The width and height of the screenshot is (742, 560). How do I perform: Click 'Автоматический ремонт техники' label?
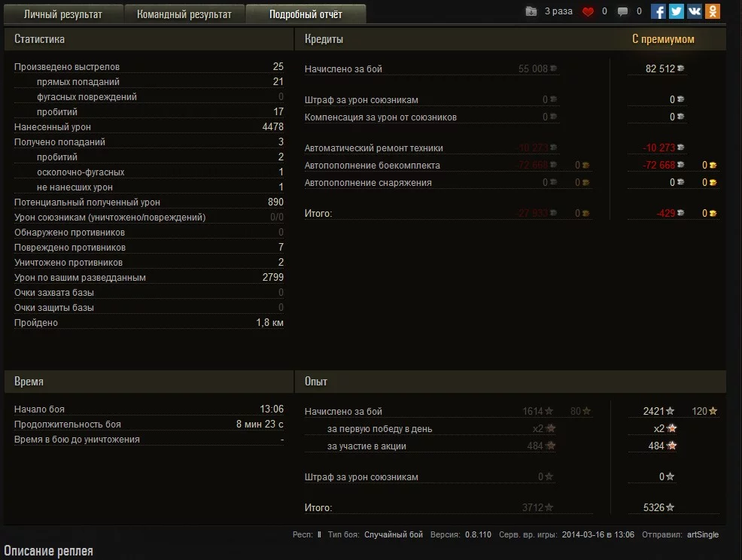tap(373, 148)
